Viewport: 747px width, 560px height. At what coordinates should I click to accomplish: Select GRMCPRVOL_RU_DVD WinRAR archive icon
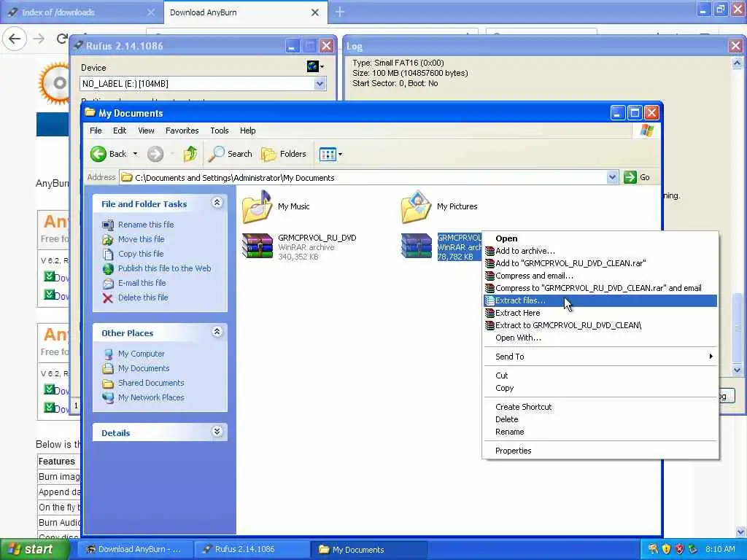coord(258,246)
